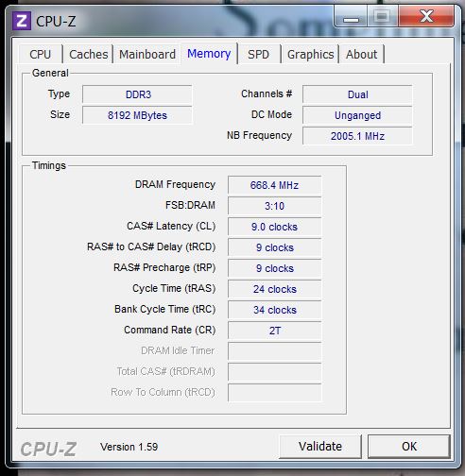Click the DRAM Frequency 668.4 MHz field
Screen dimensions: 465x476
pyautogui.click(x=274, y=185)
